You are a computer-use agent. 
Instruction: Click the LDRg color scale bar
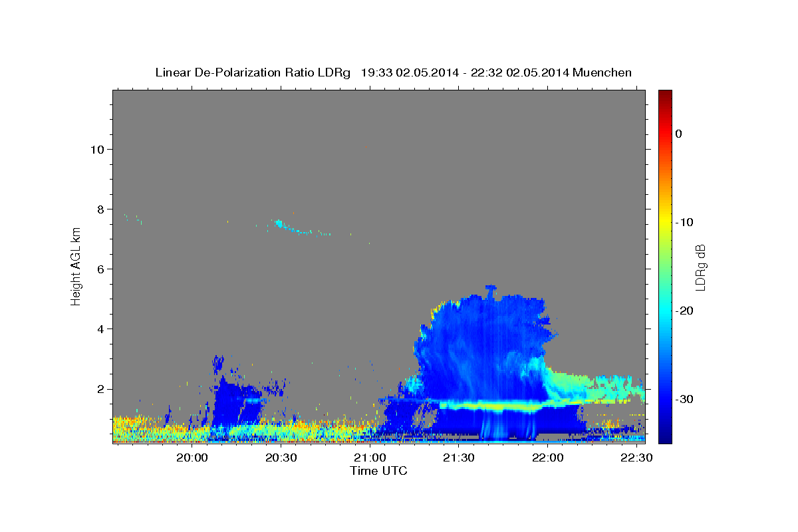click(665, 266)
